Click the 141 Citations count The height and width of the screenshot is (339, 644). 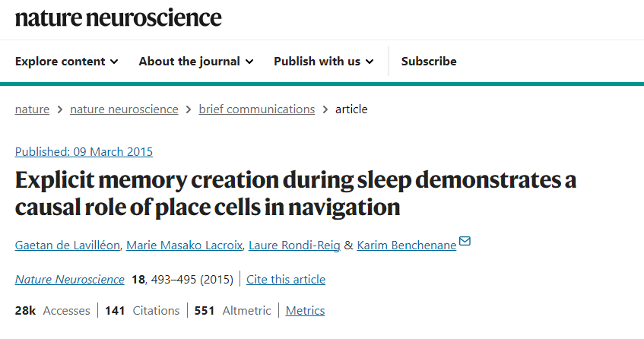pos(142,311)
